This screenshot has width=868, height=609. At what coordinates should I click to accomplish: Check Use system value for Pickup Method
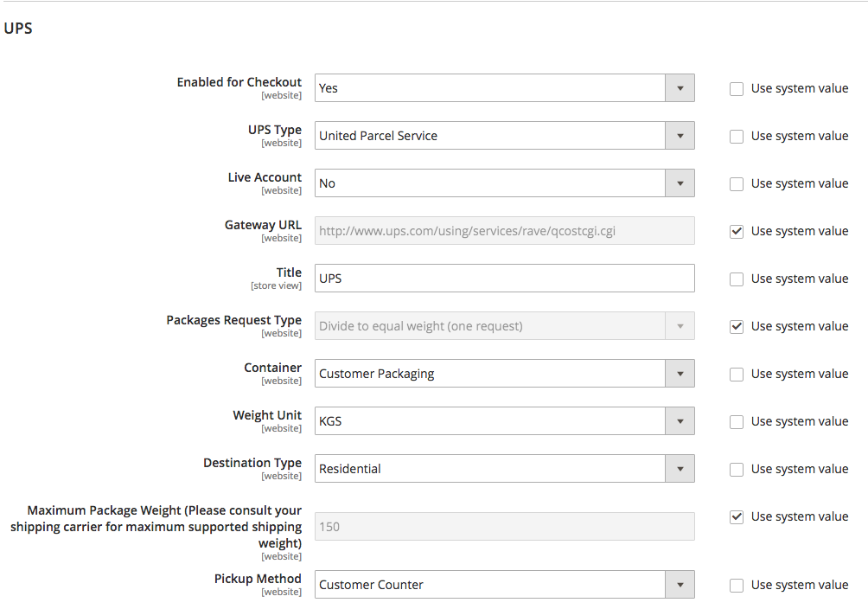tap(736, 585)
